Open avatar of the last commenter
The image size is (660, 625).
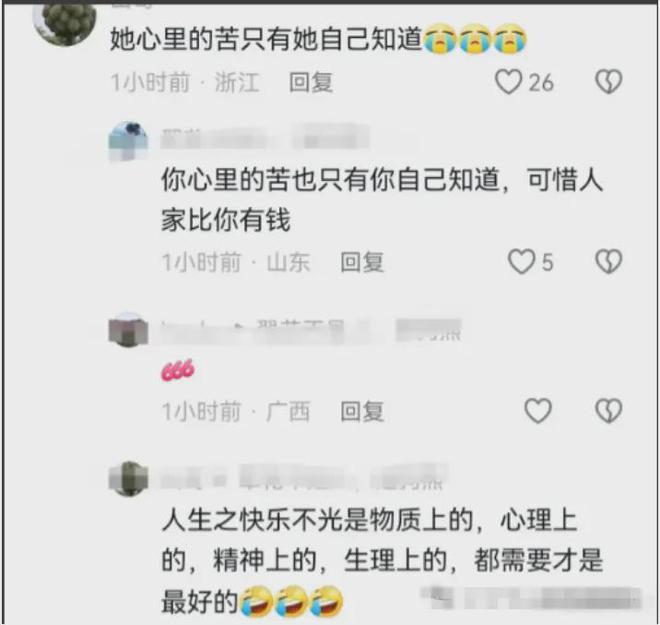tap(128, 479)
